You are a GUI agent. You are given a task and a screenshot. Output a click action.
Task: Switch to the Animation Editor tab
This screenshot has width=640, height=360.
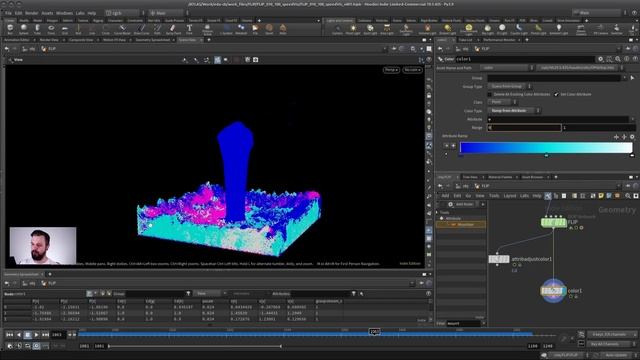(17, 40)
